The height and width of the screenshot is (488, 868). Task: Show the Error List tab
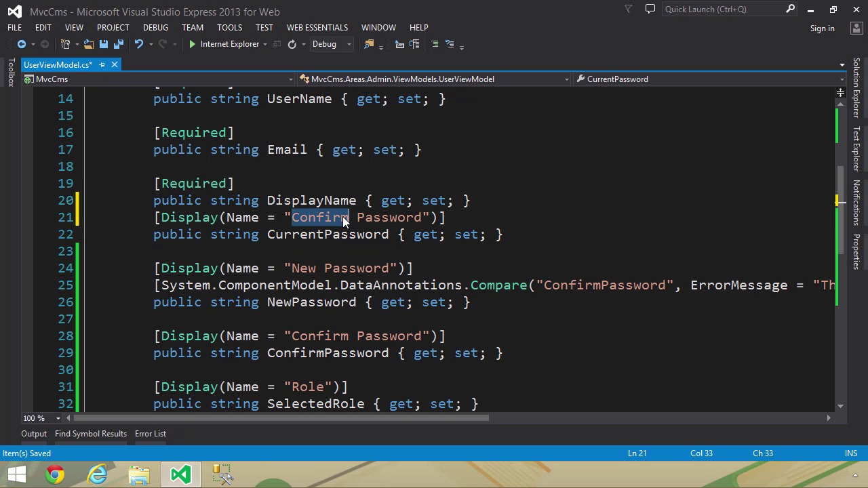pos(151,434)
